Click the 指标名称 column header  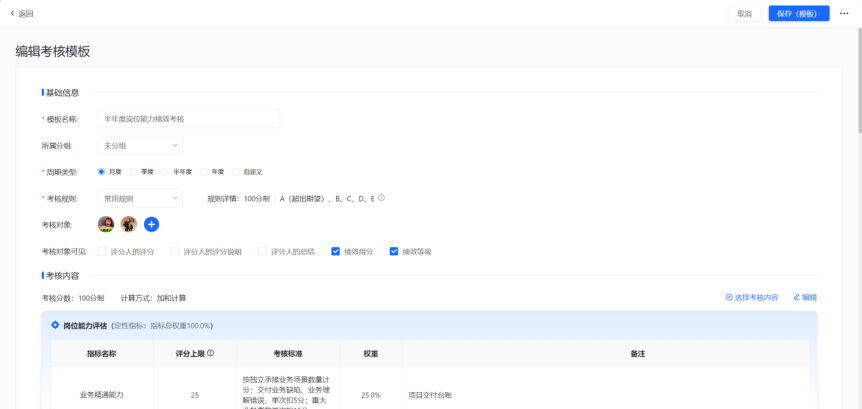tap(102, 354)
